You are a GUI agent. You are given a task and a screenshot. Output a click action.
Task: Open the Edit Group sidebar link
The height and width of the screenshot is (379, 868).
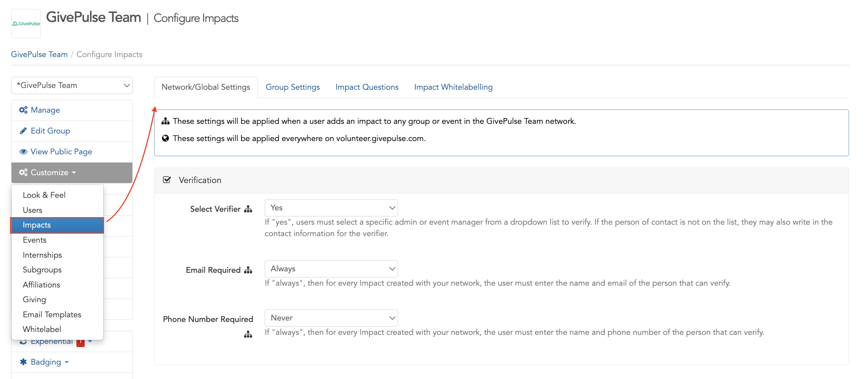click(50, 131)
